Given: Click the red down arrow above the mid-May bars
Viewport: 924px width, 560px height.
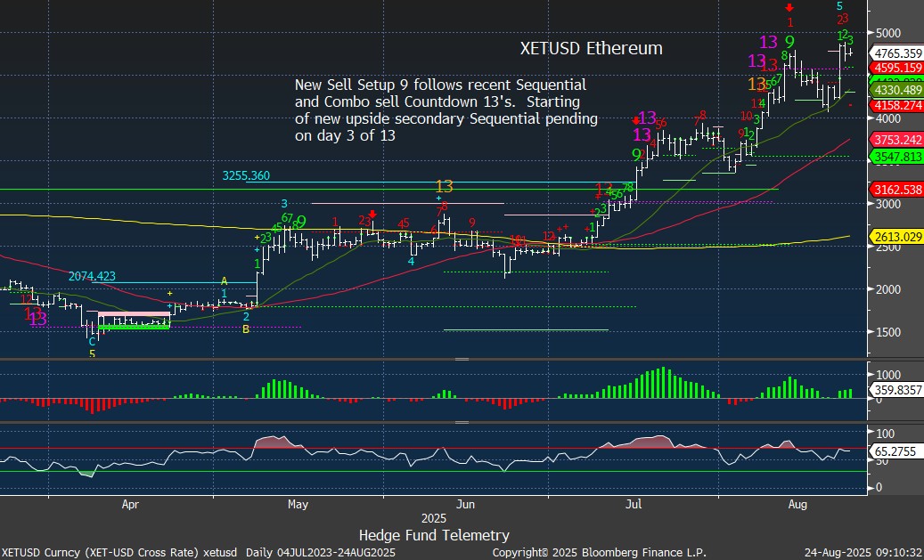Looking at the screenshot, I should coord(372,213).
